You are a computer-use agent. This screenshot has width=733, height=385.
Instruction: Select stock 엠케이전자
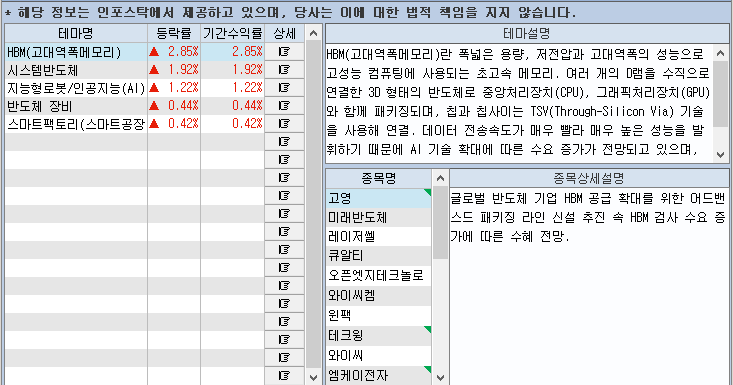378,375
